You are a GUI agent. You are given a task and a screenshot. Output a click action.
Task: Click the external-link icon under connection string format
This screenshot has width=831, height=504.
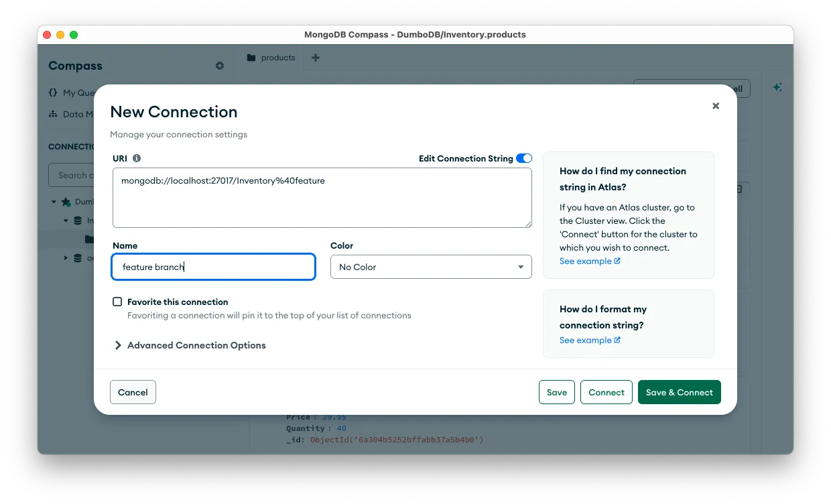(x=617, y=340)
